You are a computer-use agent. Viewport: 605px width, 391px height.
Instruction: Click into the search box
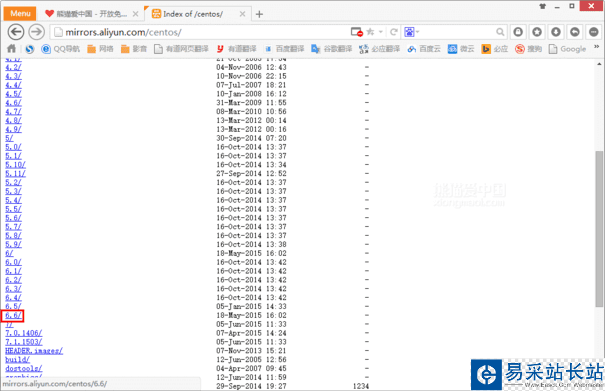[x=455, y=32]
